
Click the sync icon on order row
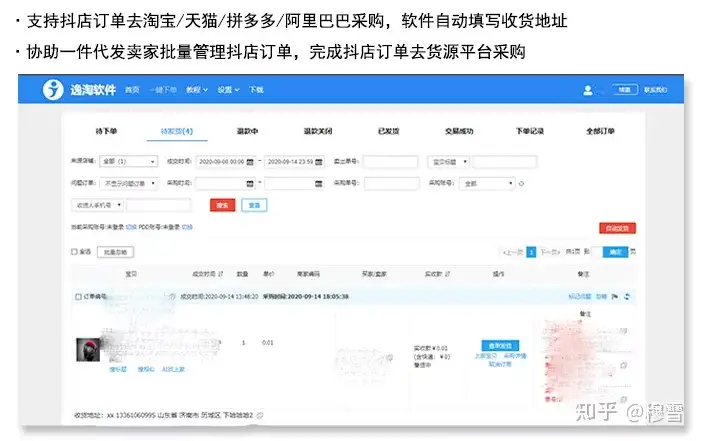(x=627, y=296)
